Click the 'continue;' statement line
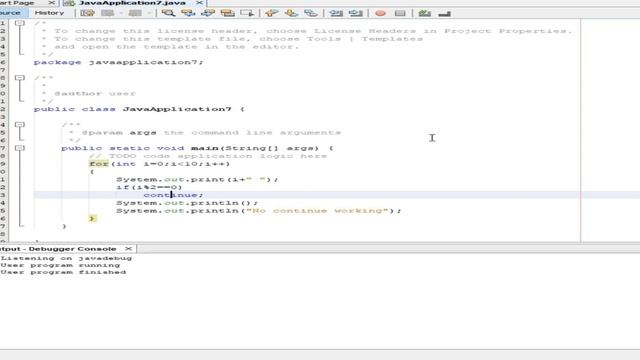This screenshot has height=360, width=640. [x=173, y=195]
